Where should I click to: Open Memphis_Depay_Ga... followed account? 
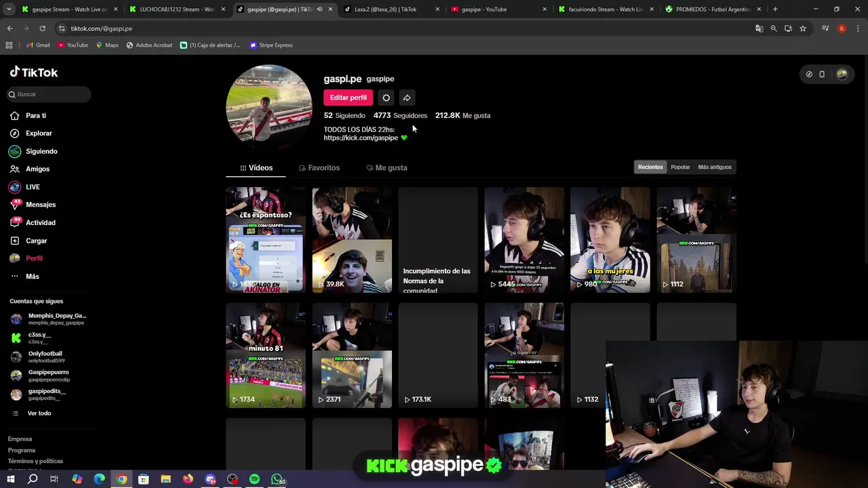tap(48, 319)
